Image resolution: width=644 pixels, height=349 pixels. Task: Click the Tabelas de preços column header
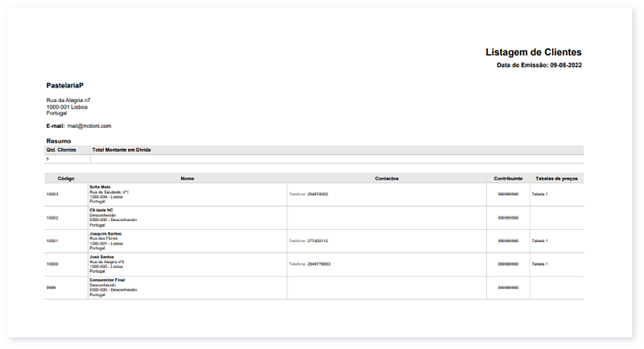557,178
